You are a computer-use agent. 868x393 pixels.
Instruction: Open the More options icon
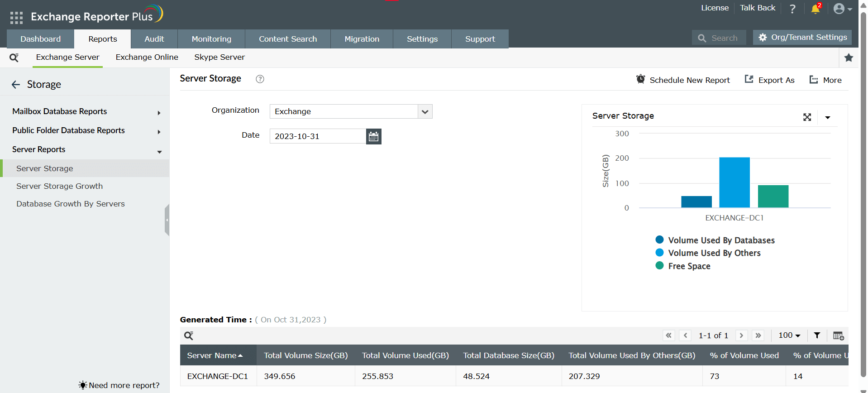click(x=813, y=80)
